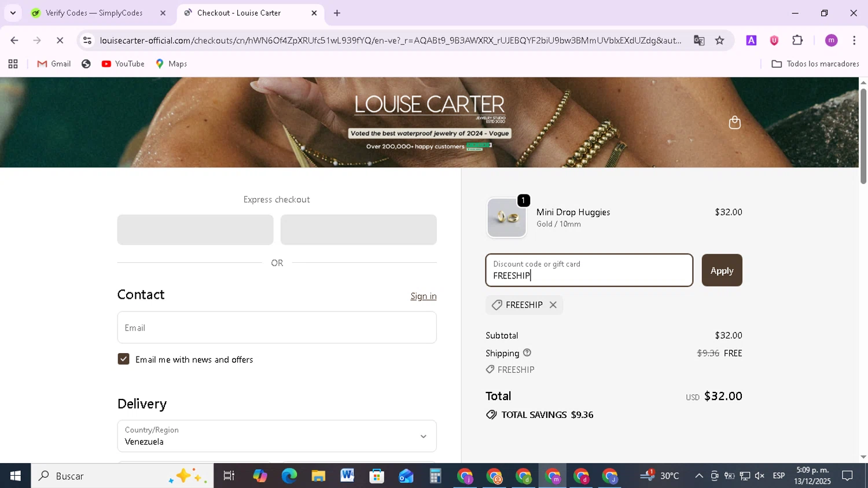Close the Checkout - Louise Carter tab
Screen dimensions: 868x488
pyautogui.click(x=314, y=13)
